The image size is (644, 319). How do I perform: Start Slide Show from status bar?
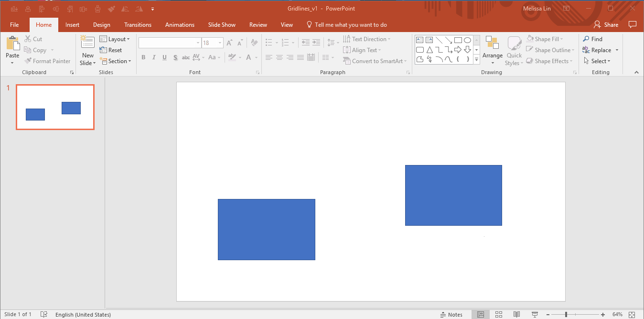[x=534, y=314]
